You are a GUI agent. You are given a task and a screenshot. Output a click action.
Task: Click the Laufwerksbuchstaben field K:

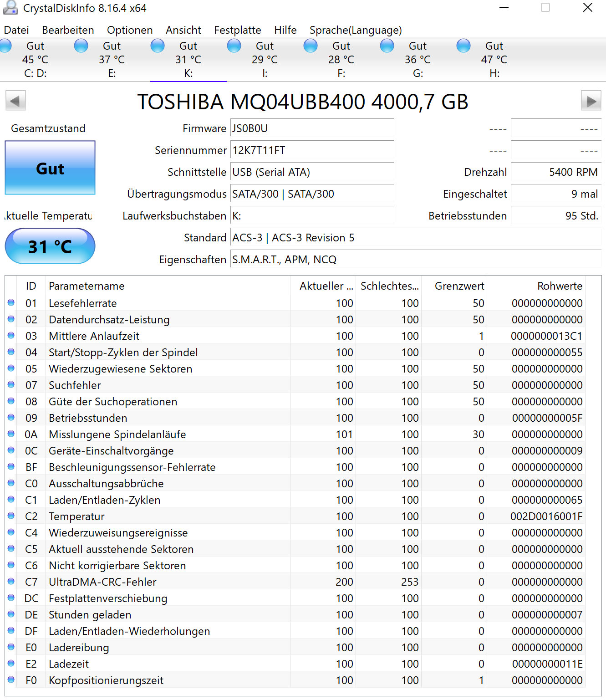coord(312,216)
